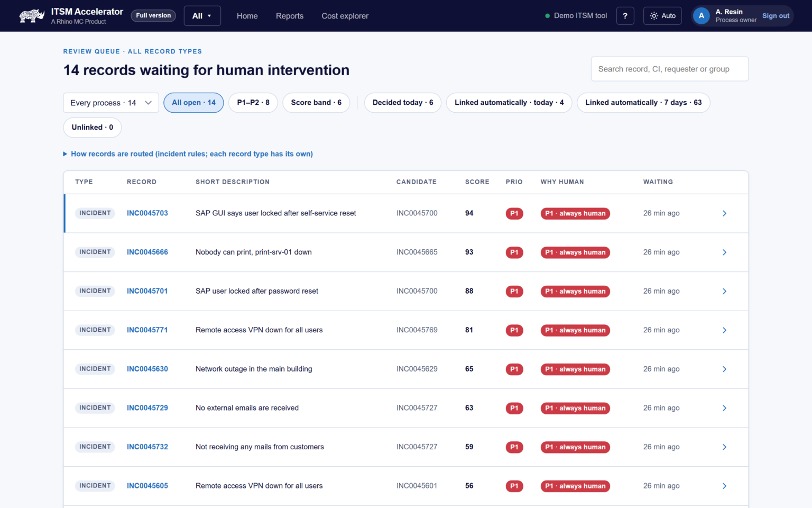The image size is (812, 508).
Task: Click the A. Resin user avatar
Action: click(x=702, y=16)
